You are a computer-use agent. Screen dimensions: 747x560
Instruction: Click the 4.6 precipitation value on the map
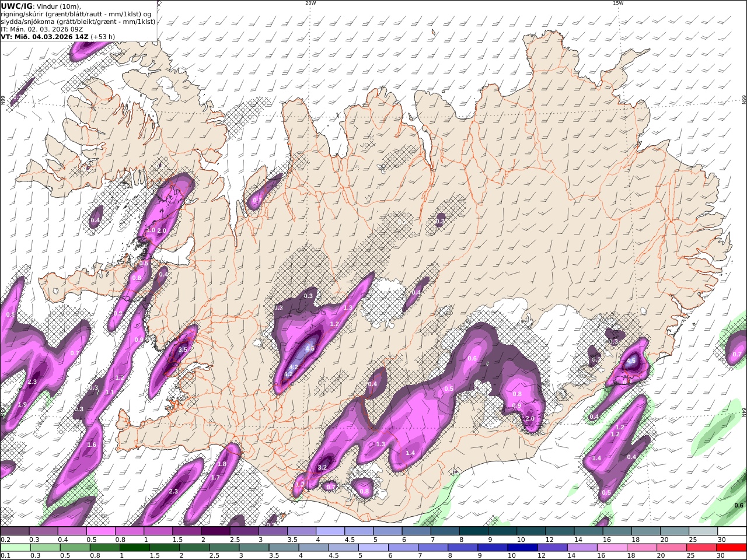(310, 348)
